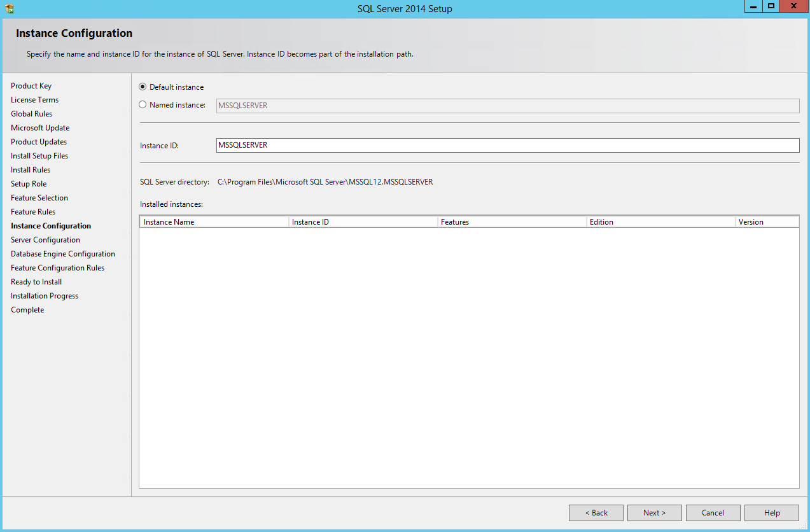View the Server Configuration step
810x532 pixels.
tap(45, 239)
